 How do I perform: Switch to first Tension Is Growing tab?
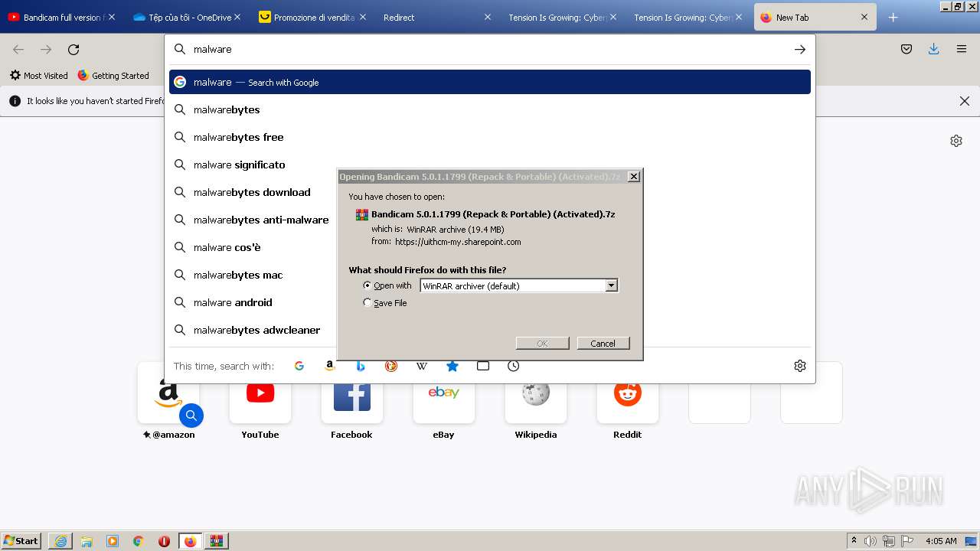562,17
